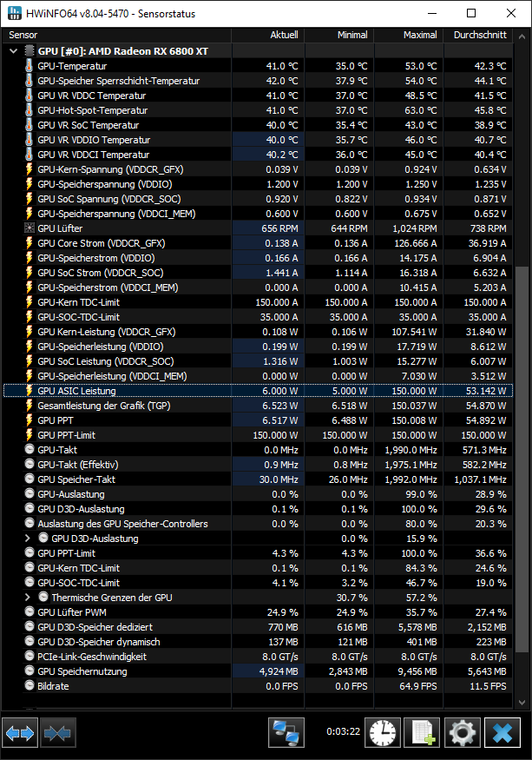The image size is (532, 760).
Task: Click lightning icon of GPU-Kern-Spannung row
Action: pyautogui.click(x=29, y=169)
